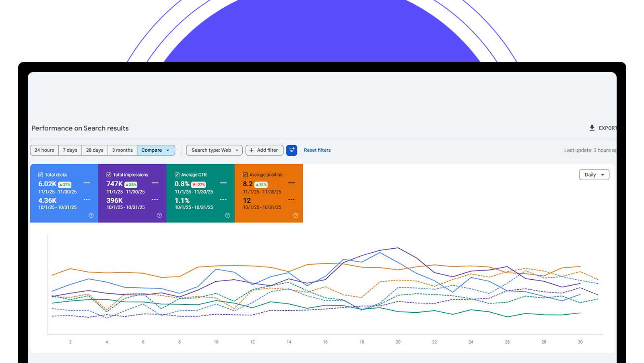This screenshot has height=363, width=644.
Task: Disable the Average CTR checkbox
Action: [177, 175]
